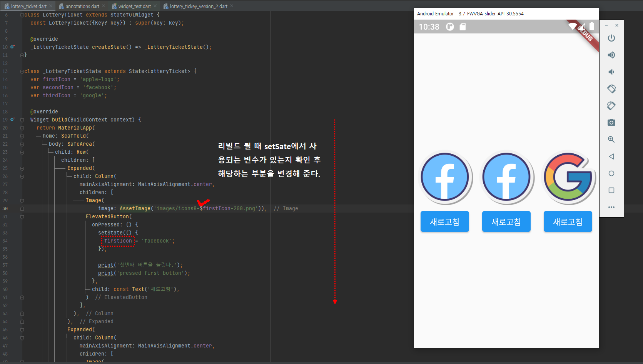Screen dimensions: 643x364
Task: Click the firstIcon variable on line 14
Action: 57,79
